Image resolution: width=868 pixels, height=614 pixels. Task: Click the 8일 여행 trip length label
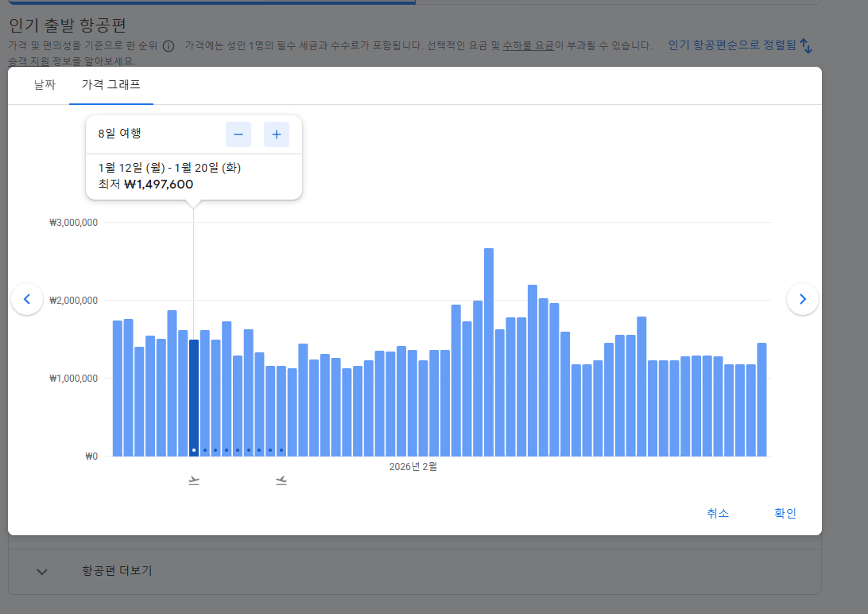119,134
